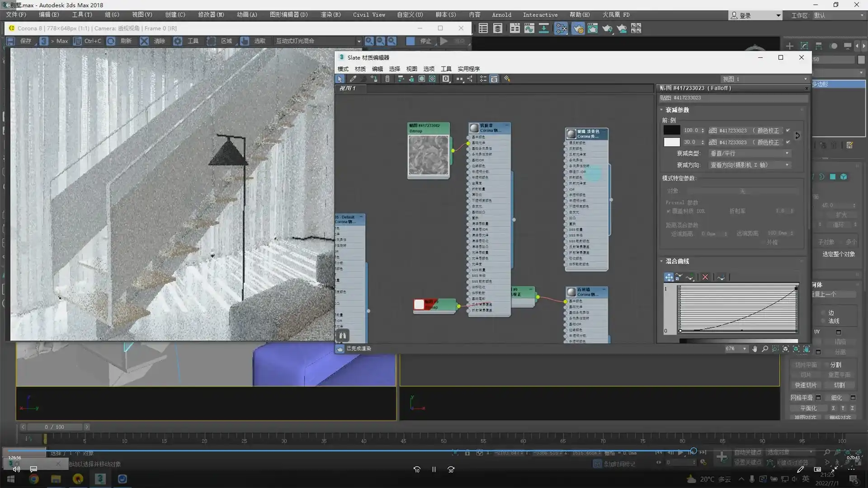Screen dimensions: 868x488
Task: Collapse the 混合曲线 rollout
Action: tap(677, 261)
